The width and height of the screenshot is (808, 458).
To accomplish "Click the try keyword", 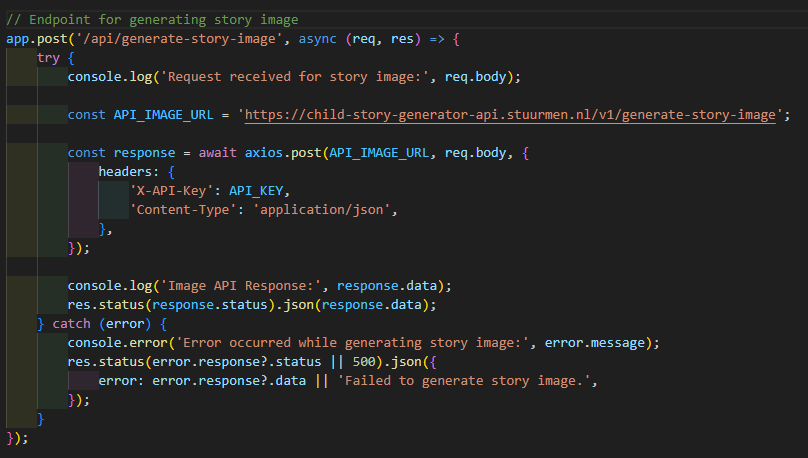I will click(49, 57).
